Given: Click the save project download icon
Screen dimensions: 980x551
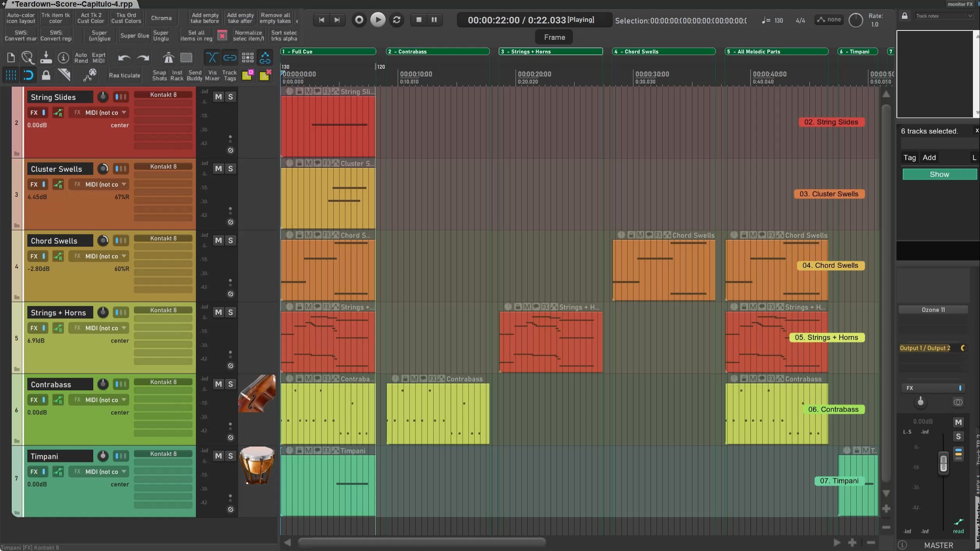Looking at the screenshot, I should coord(46,58).
